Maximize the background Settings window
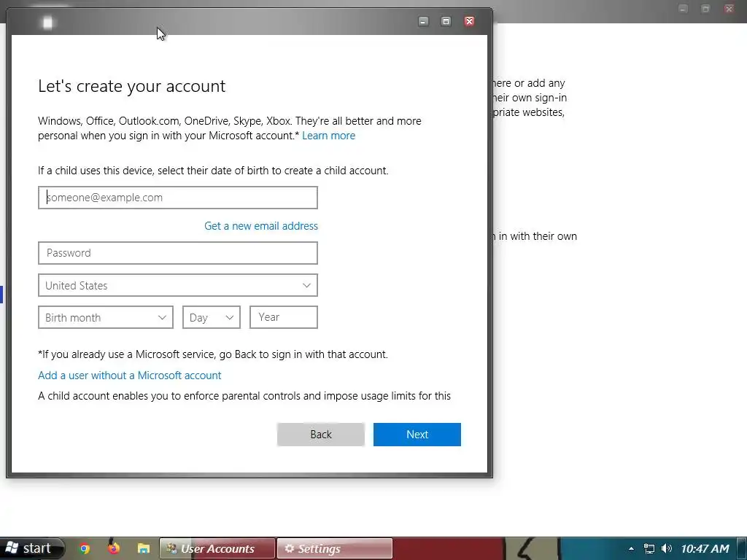Screen dimensions: 747x560 [705, 9]
